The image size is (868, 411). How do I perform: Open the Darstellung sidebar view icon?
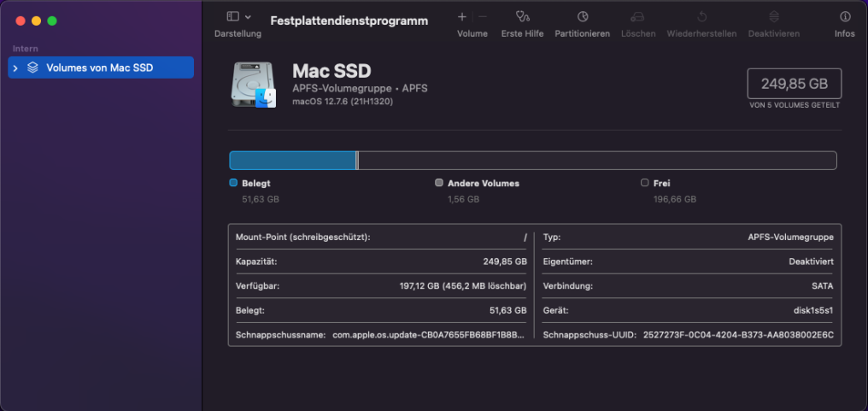[x=233, y=16]
